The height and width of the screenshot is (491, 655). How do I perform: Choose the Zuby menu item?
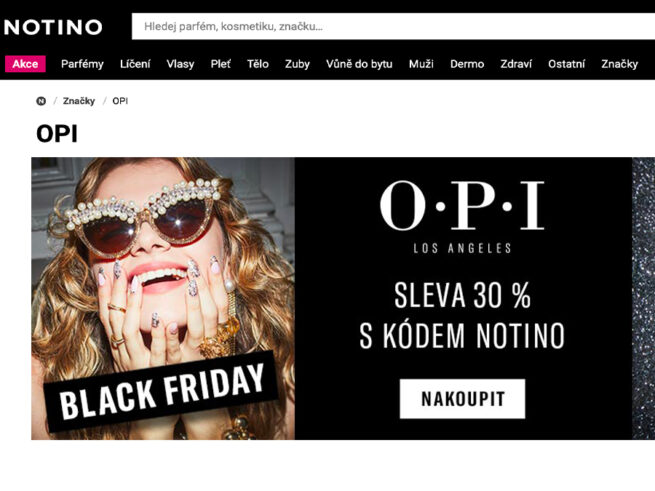[x=297, y=64]
